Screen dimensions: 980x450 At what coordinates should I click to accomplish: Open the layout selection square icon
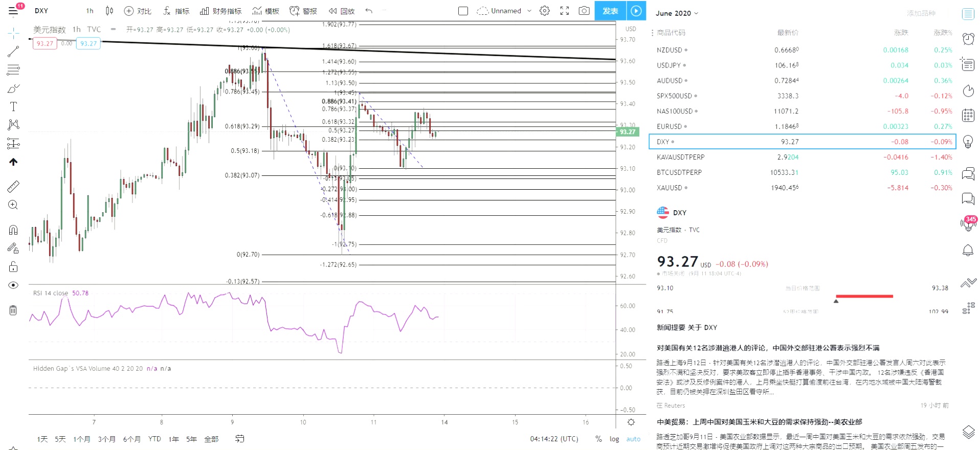click(x=463, y=11)
